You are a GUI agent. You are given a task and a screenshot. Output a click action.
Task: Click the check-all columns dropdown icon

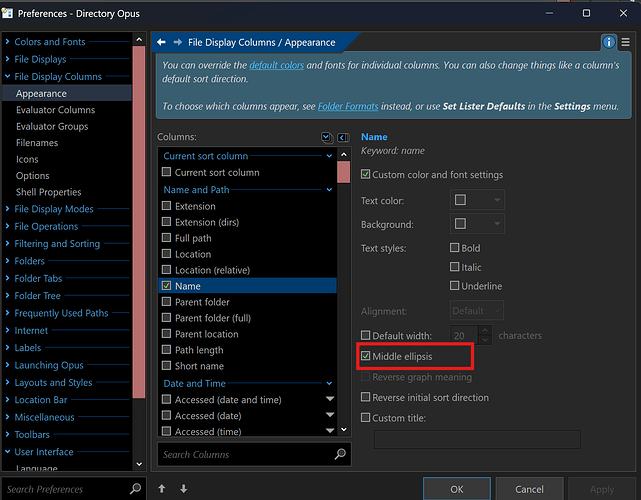[327, 137]
